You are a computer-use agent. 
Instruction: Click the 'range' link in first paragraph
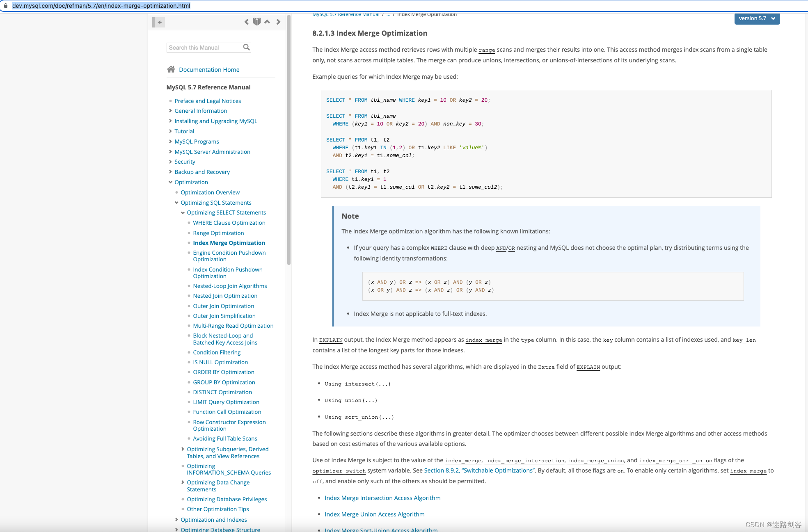(x=487, y=50)
